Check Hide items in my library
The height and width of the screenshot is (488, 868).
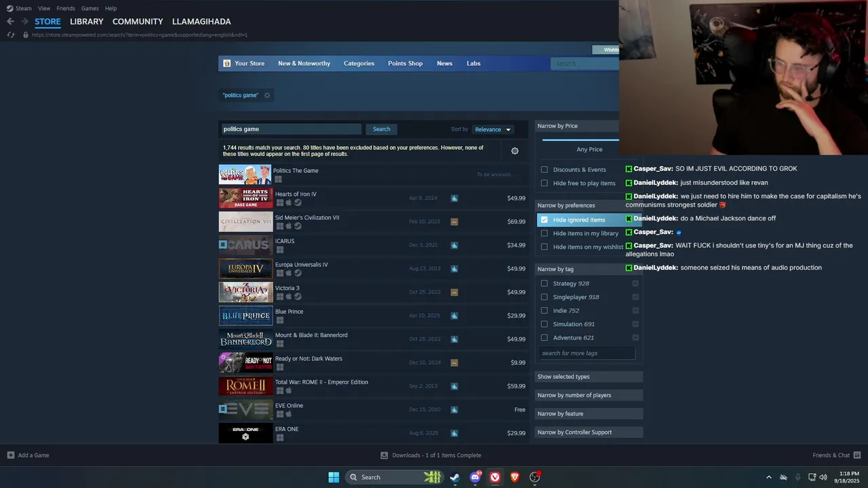544,233
